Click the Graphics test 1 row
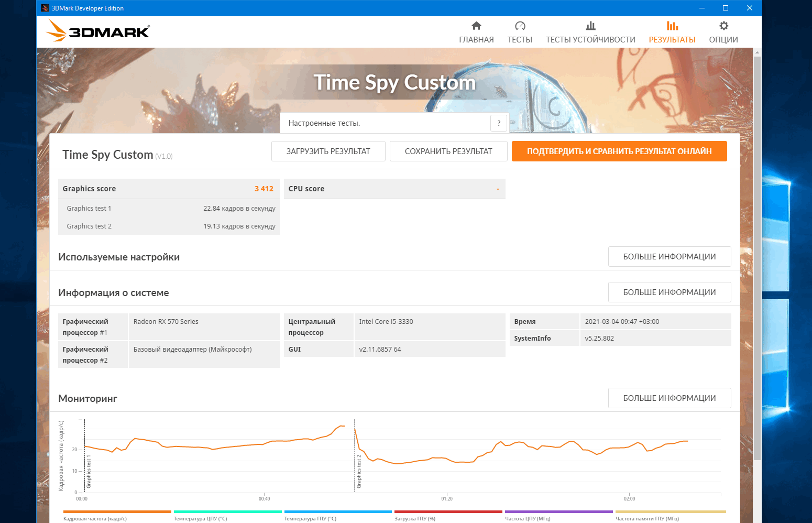Screen dimensions: 812x523 coord(169,208)
